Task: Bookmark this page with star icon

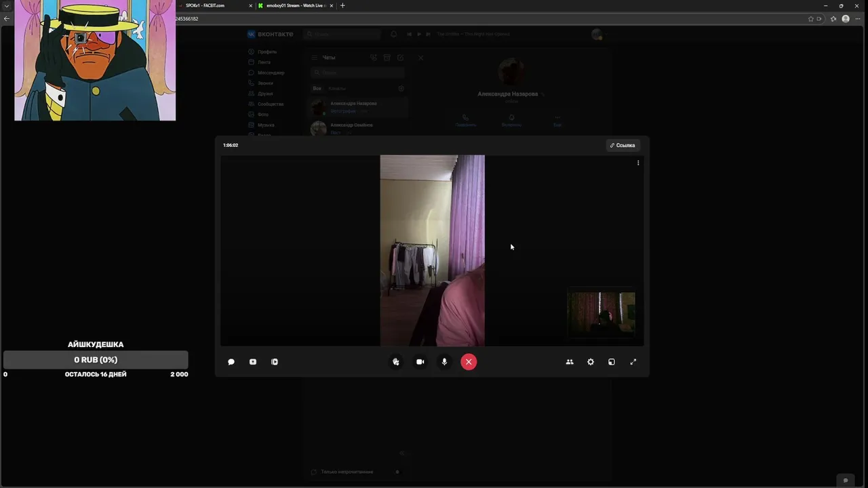Action: (811, 19)
